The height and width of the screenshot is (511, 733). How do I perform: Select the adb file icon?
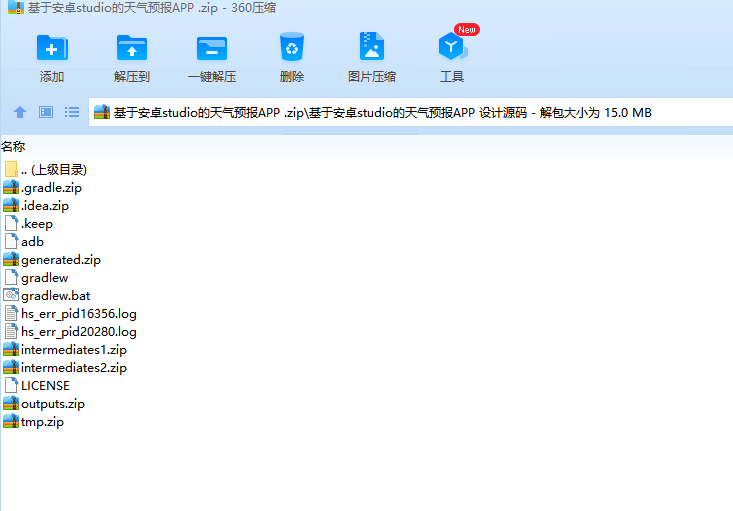(x=11, y=241)
